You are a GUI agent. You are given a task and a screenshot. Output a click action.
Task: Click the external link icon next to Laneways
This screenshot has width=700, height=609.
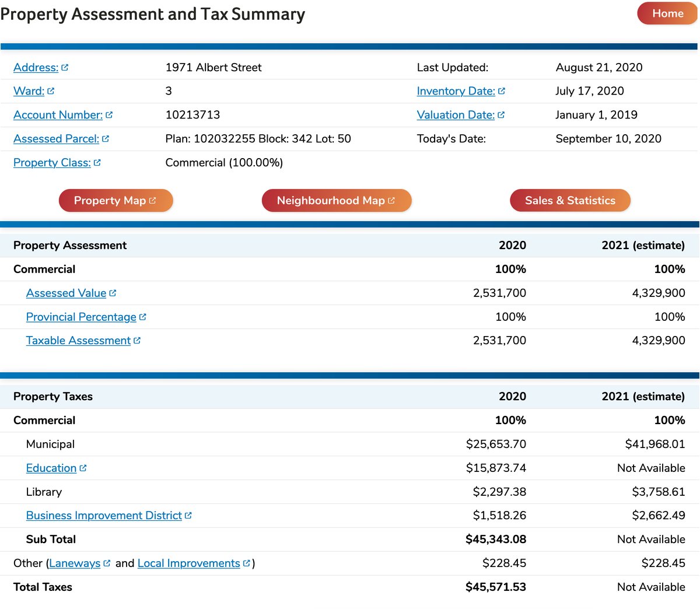coord(107,563)
